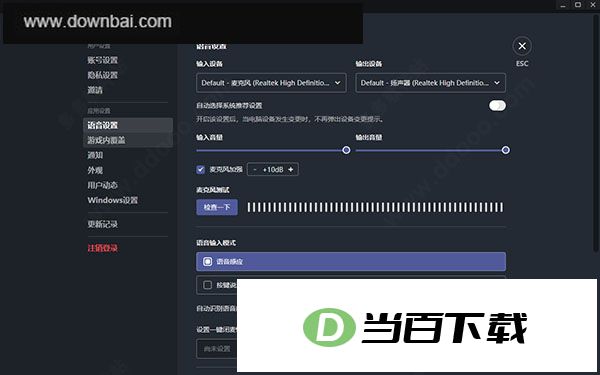Increase mic boost with the plus icon
This screenshot has height=375, width=600.
(x=291, y=170)
